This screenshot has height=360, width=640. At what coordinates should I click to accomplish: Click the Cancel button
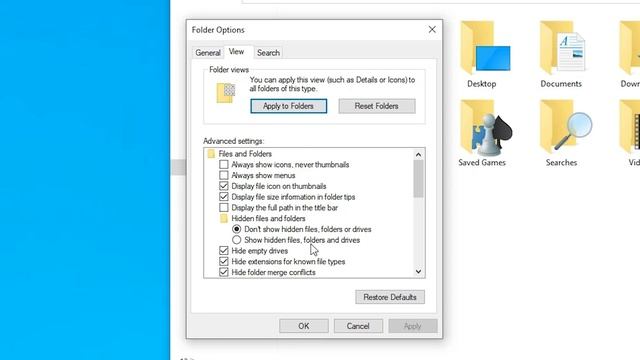click(358, 326)
